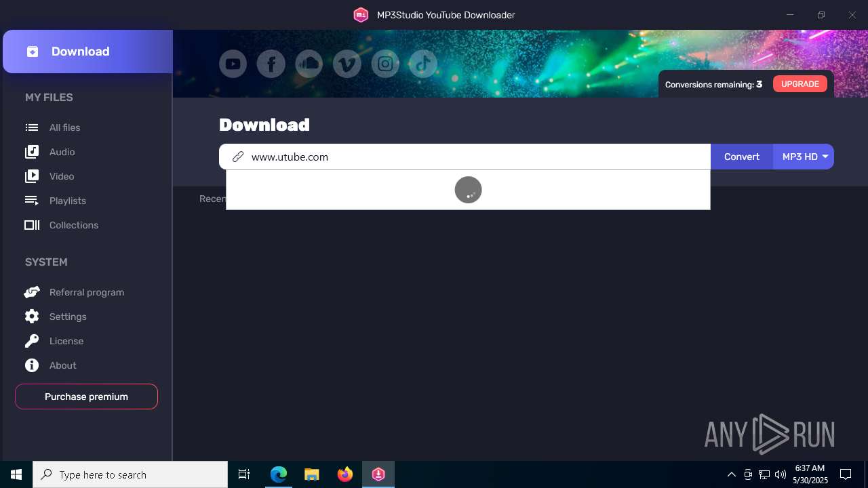Screen dimensions: 868x488
Task: Open the SoundCloud platform icon
Action: (309, 64)
